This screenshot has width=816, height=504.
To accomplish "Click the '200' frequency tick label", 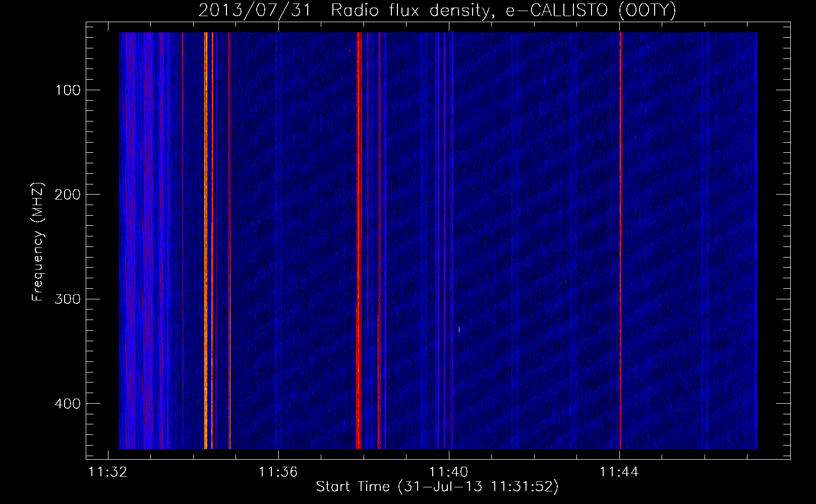I will tap(68, 195).
